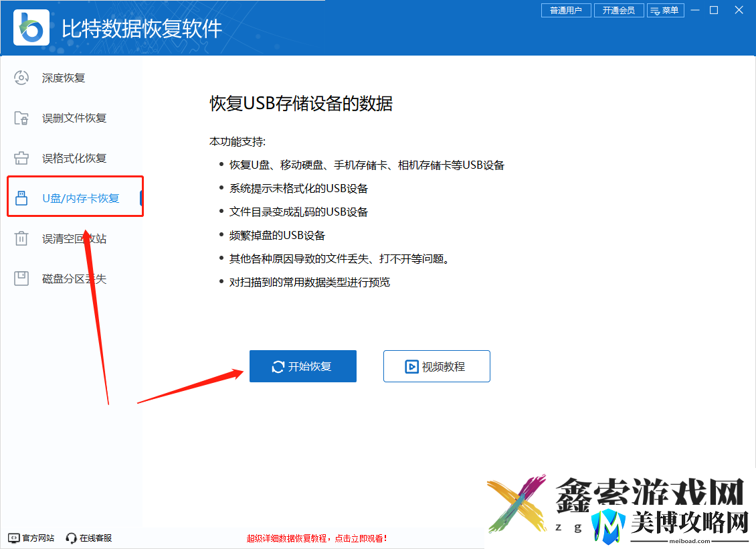Viewport: 756px width, 549px height.
Task: Open the 官方网站 link
Action: click(x=32, y=538)
